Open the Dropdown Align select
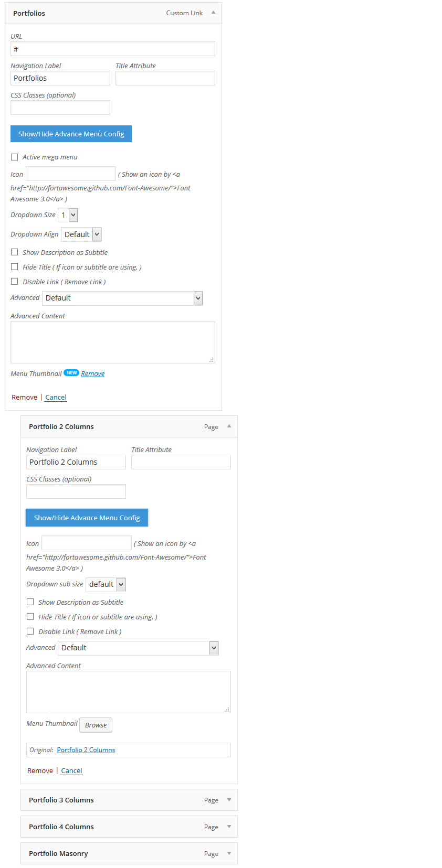The width and height of the screenshot is (442, 868). coord(81,234)
